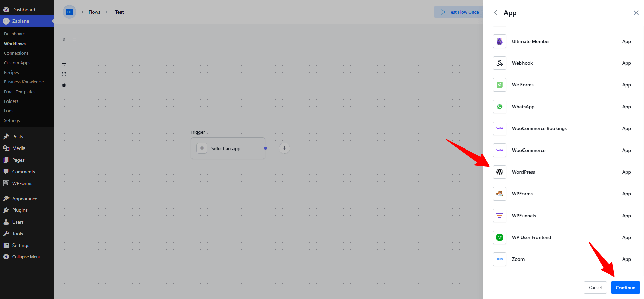Image resolution: width=644 pixels, height=299 pixels.
Task: Open the Posts menu in WordPress sidebar
Action: click(27, 137)
